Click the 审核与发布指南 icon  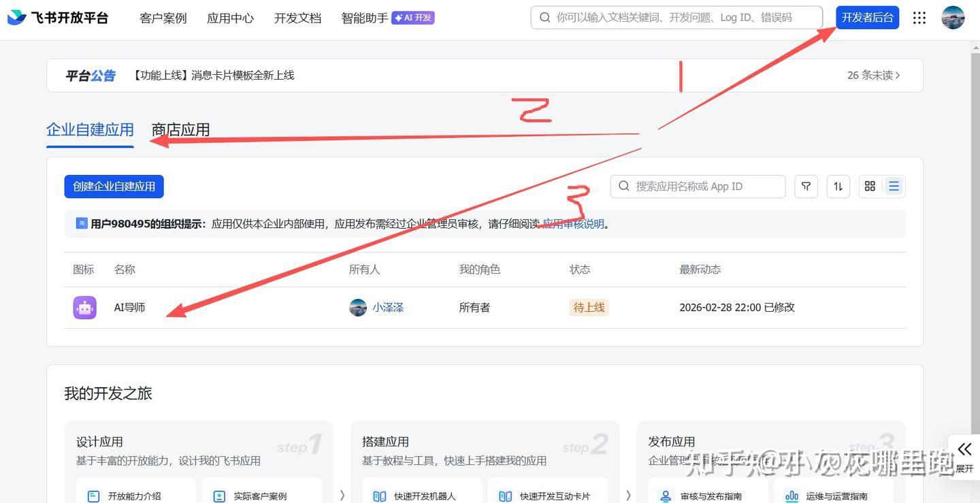pos(666,496)
